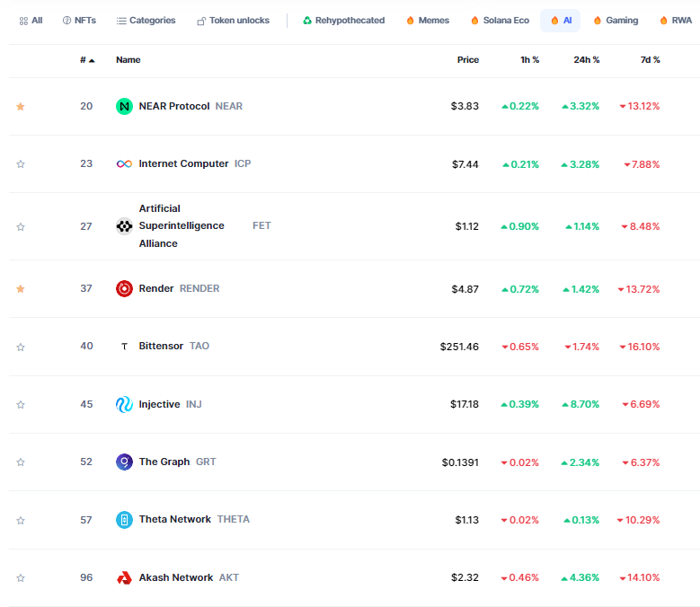Open Theta Network THETA page

[194, 519]
